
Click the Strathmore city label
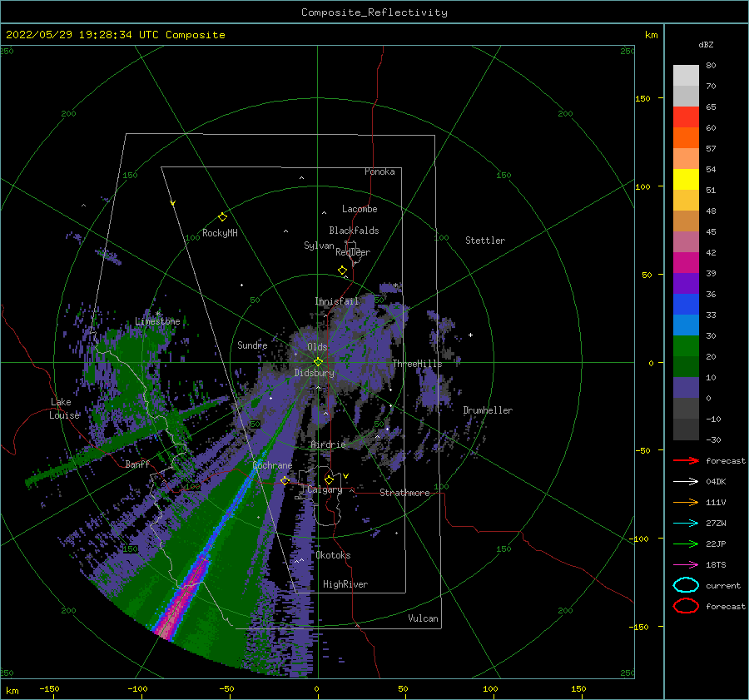tap(404, 493)
